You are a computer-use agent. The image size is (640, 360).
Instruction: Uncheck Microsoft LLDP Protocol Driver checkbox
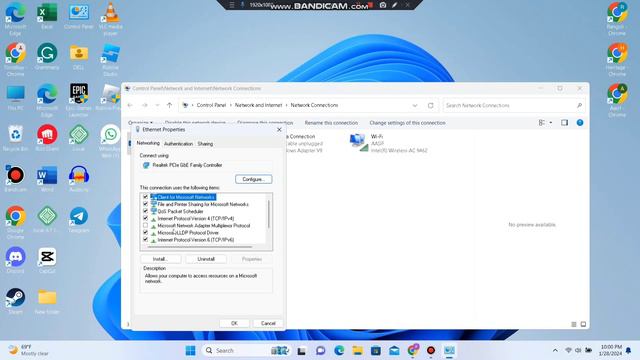[145, 232]
